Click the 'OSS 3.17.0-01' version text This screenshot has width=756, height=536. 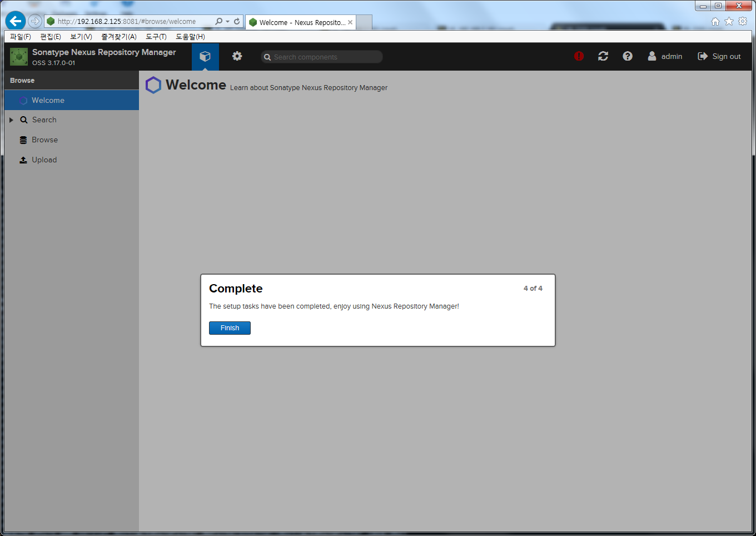click(x=53, y=63)
